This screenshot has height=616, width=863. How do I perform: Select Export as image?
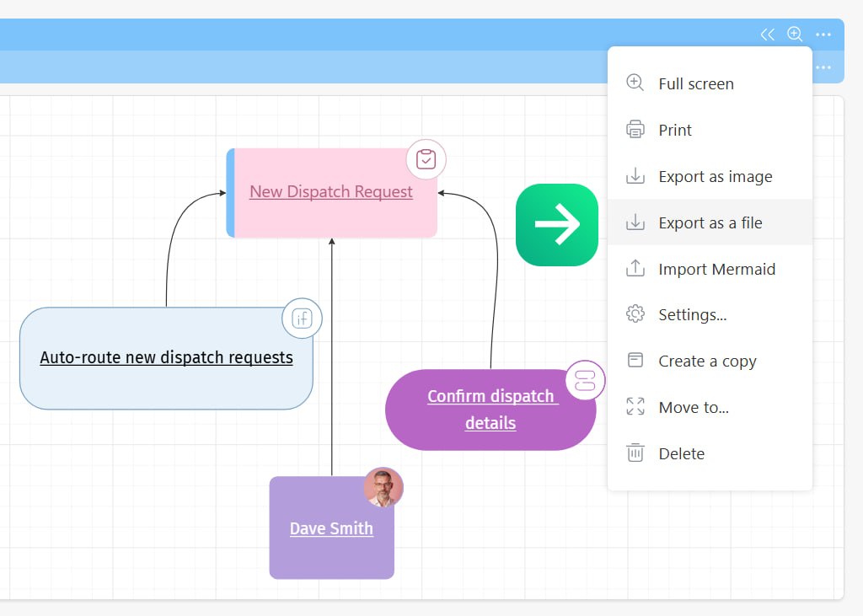point(710,176)
